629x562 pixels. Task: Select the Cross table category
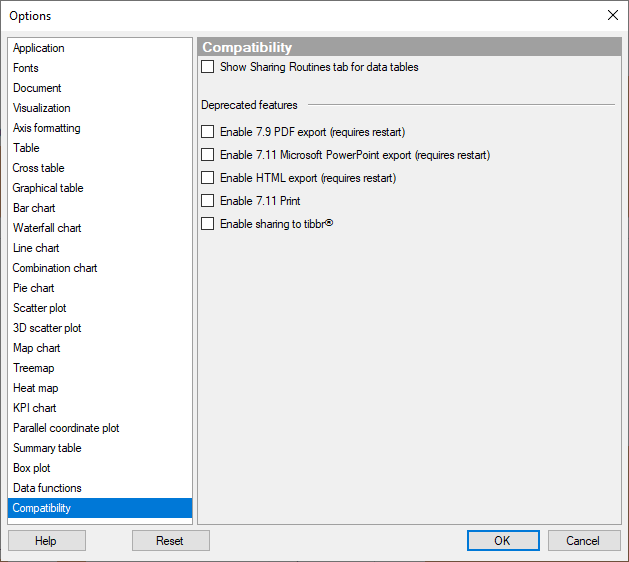coord(39,168)
